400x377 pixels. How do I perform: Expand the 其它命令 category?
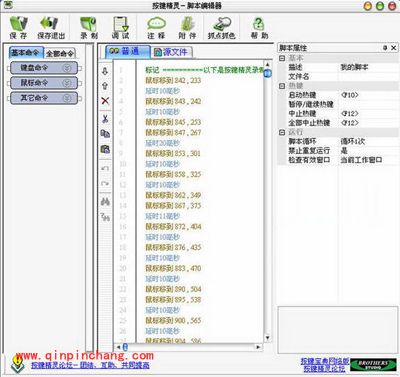pyautogui.click(x=44, y=98)
